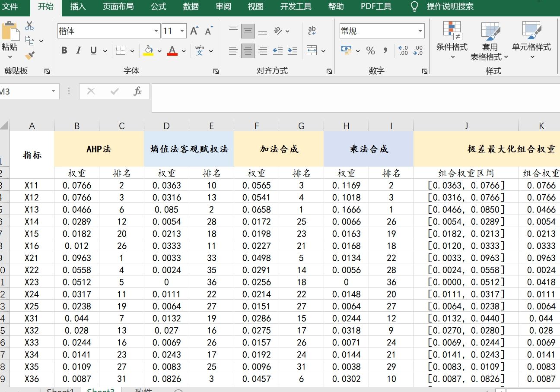Click the Copy icon
Screen dimensions: 560x392
pyautogui.click(x=30, y=41)
